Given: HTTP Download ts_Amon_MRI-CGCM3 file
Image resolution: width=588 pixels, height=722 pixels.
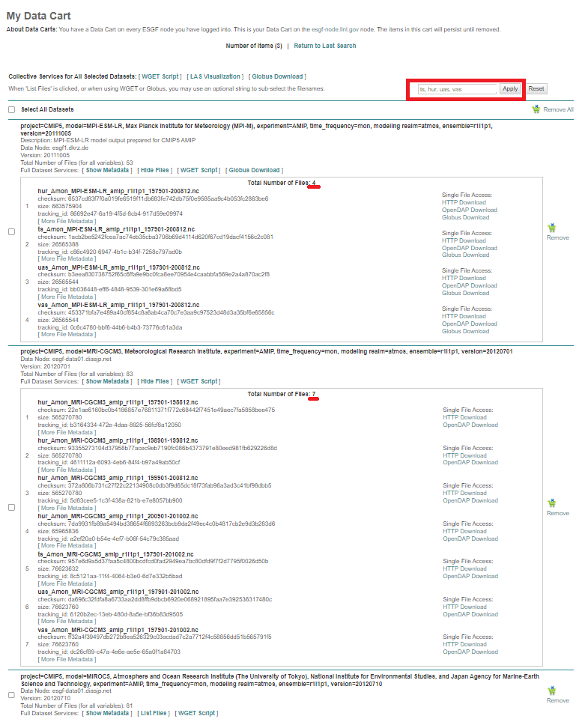Looking at the screenshot, I should (464, 568).
